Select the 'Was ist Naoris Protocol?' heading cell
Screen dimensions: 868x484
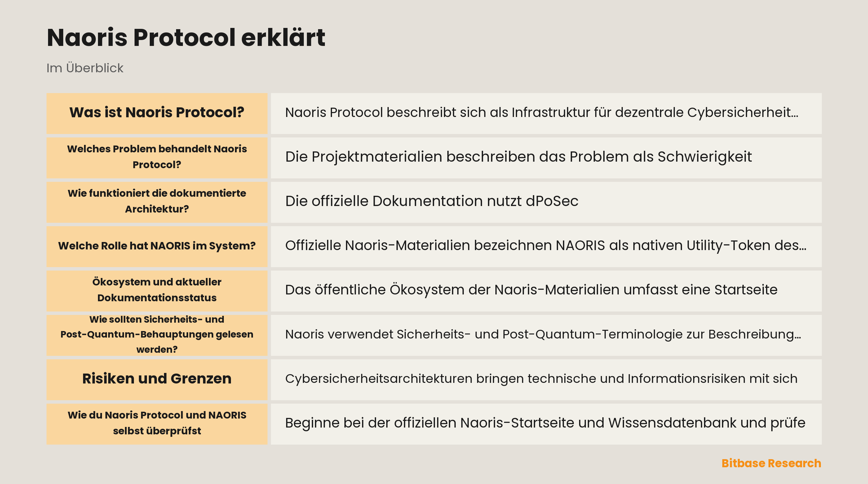coord(157,113)
